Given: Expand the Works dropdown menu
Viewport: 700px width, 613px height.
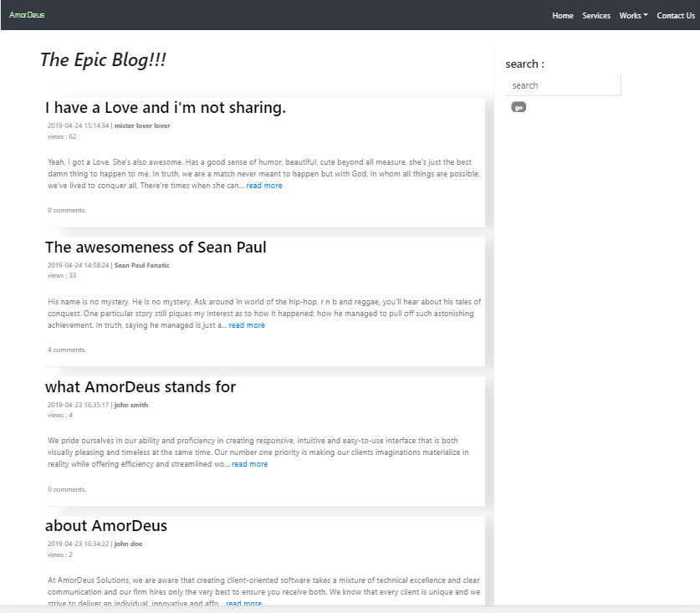Looking at the screenshot, I should point(633,16).
